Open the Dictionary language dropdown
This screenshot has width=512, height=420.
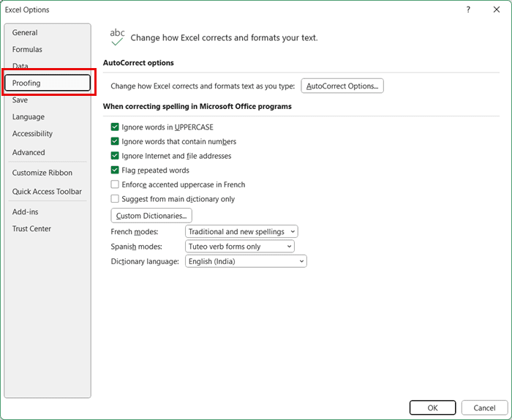point(246,261)
